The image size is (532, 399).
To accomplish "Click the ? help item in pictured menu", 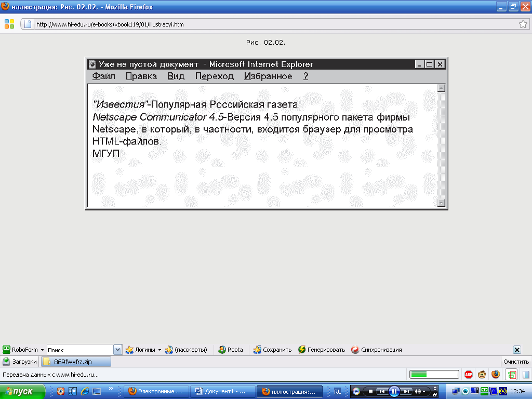I will pos(305,76).
